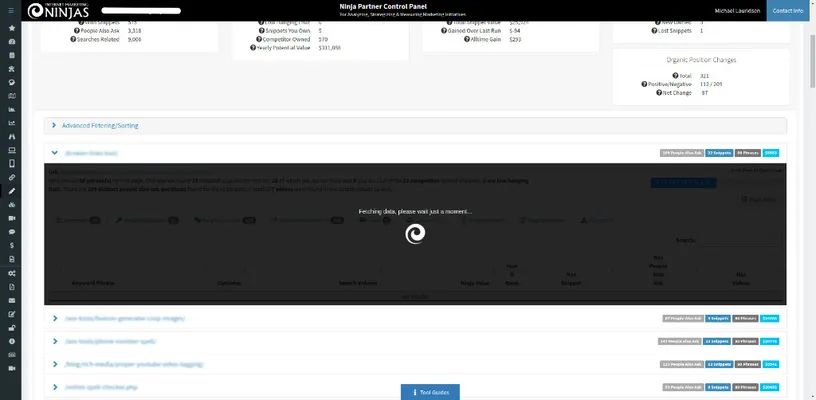Image resolution: width=816 pixels, height=400 pixels.
Task: Expand Advanced Filtering/Sorting panel
Action: click(x=100, y=126)
